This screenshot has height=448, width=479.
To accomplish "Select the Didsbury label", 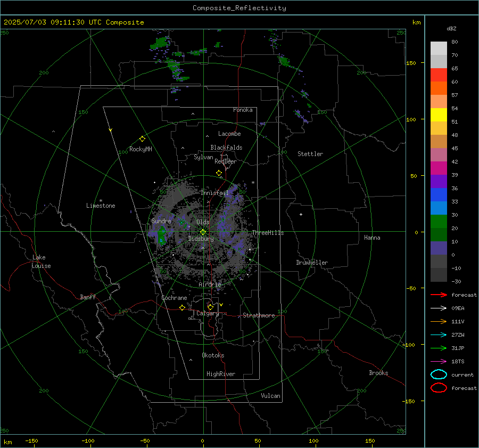I will pos(201,239).
